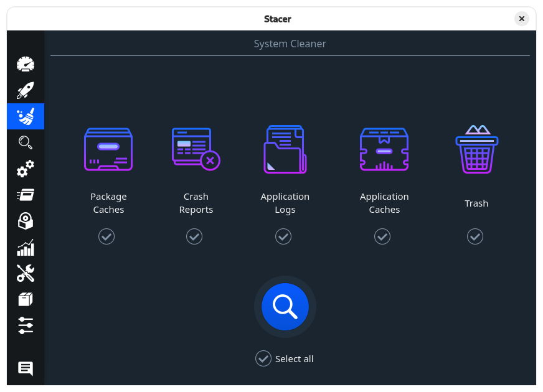Open the Feedback speech bubble icon
This screenshot has height=392, width=543.
coord(26,368)
